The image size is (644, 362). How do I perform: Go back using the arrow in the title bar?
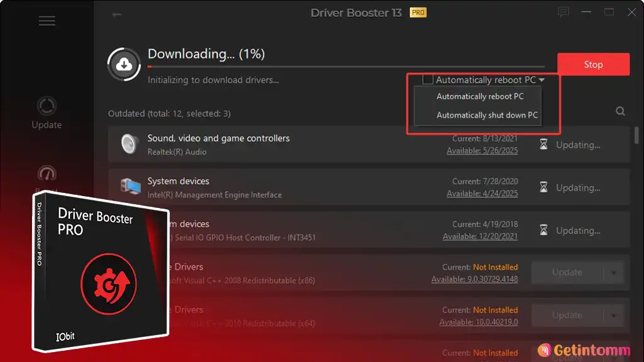pyautogui.click(x=116, y=15)
